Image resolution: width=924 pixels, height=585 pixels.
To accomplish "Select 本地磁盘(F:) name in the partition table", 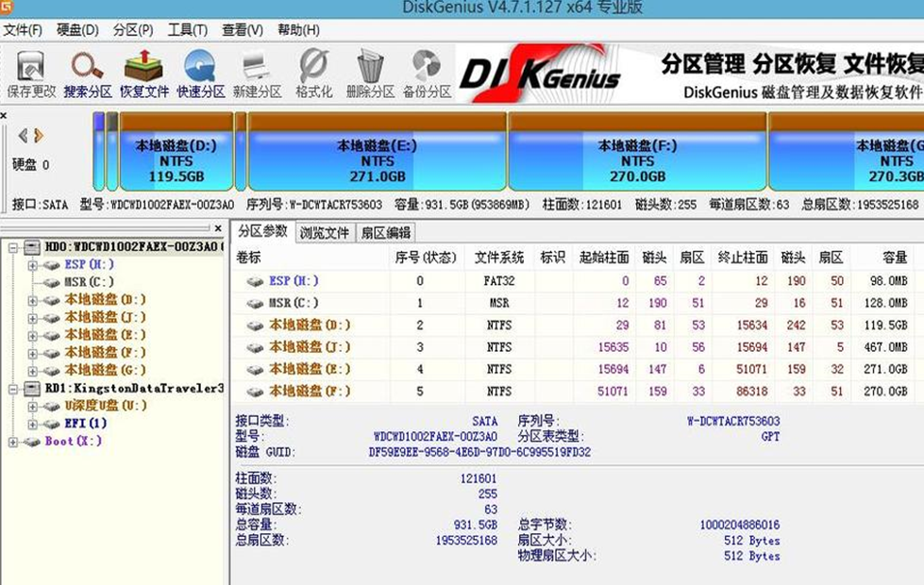I will pyautogui.click(x=310, y=392).
